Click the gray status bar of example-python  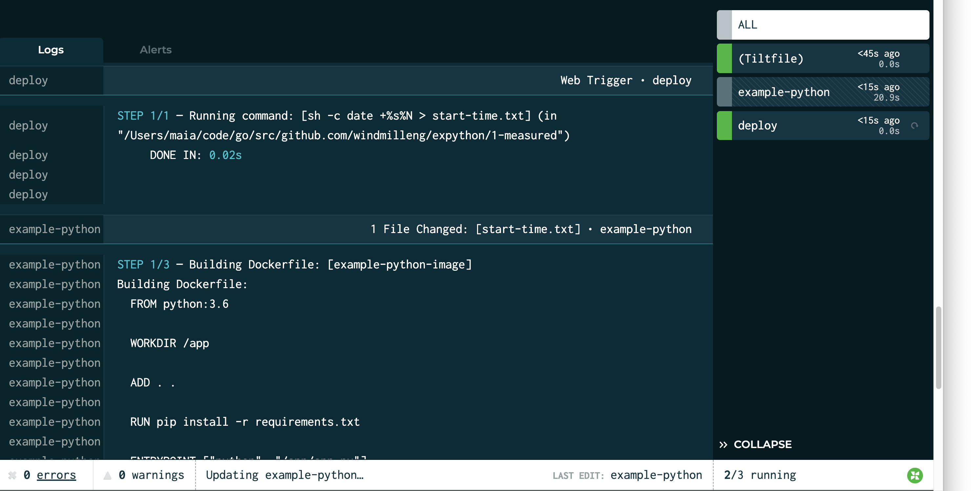click(724, 91)
